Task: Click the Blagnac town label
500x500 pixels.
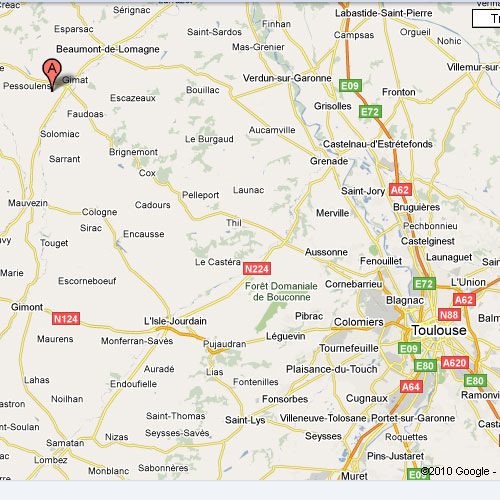Action: tap(405, 300)
